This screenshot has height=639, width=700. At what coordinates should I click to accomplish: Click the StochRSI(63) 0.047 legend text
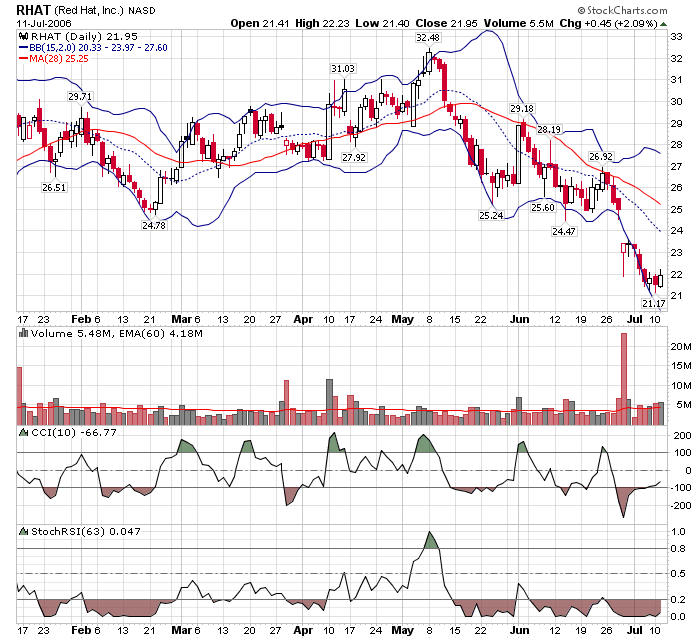pyautogui.click(x=86, y=532)
